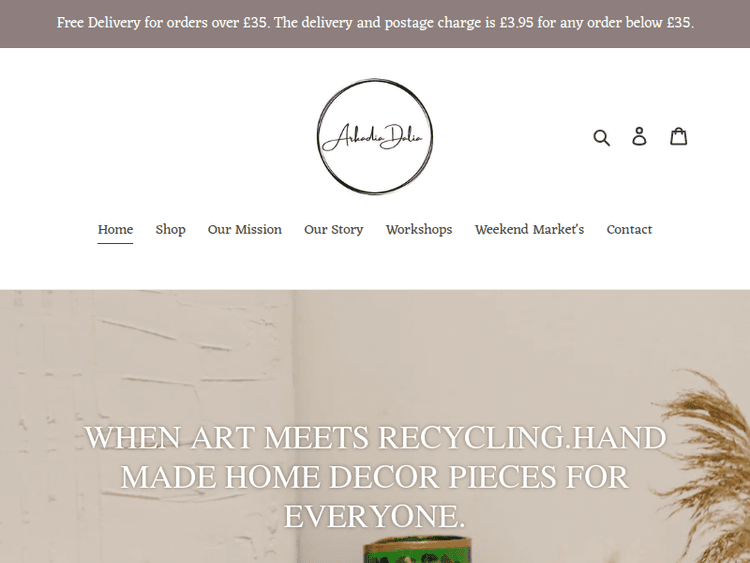Viewport: 750px width, 563px height.
Task: Click the Contact navigation link
Action: point(629,230)
